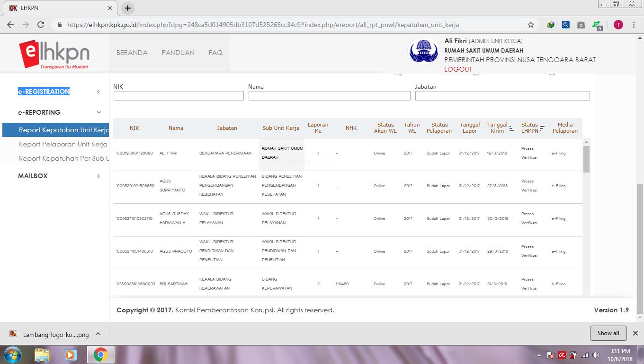Viewport: 644px width, 364px height.
Task: Open the Internet Download Manager extension
Action: point(550,25)
